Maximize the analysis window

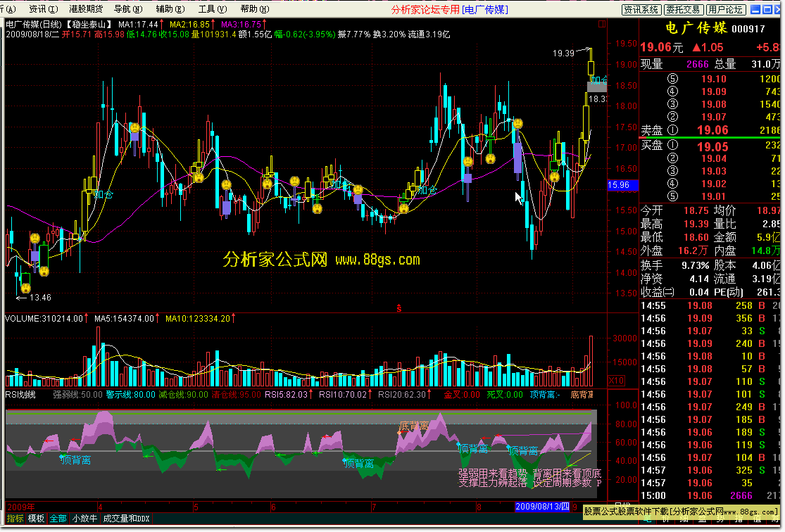(767, 9)
